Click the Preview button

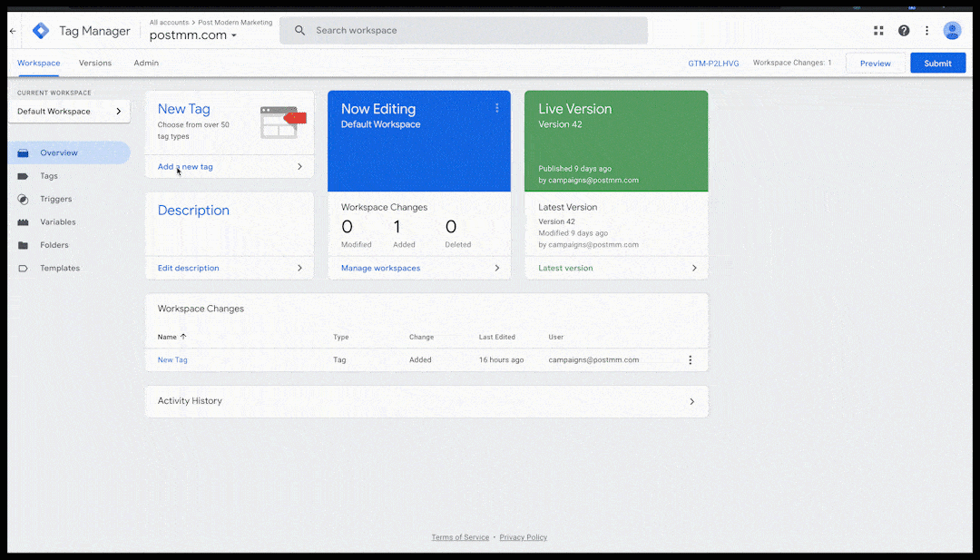[x=875, y=64]
